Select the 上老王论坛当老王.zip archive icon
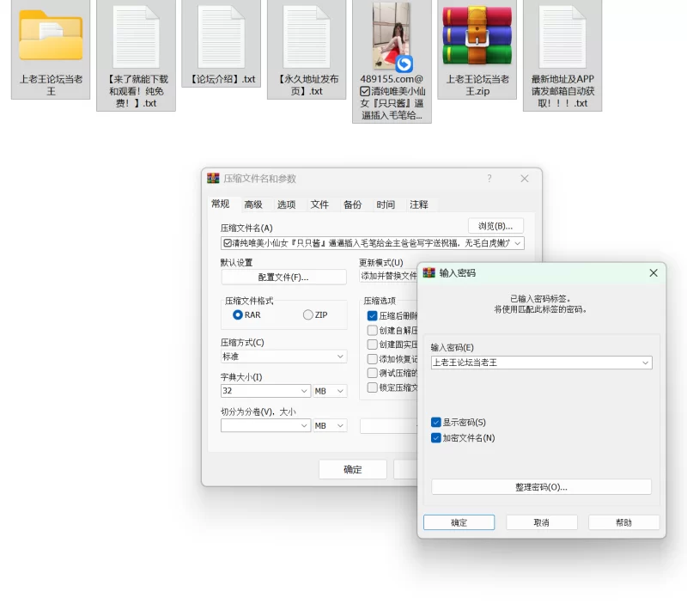 (x=477, y=36)
